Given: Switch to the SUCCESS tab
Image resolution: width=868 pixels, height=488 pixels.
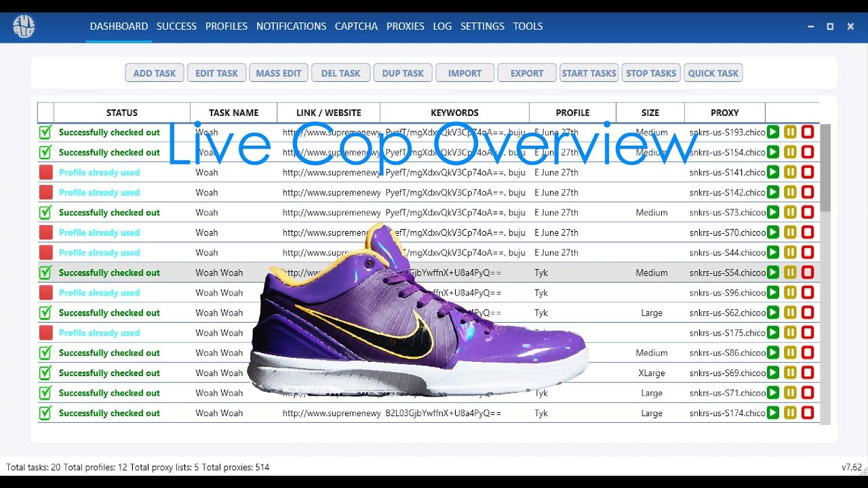Looking at the screenshot, I should pyautogui.click(x=176, y=26).
